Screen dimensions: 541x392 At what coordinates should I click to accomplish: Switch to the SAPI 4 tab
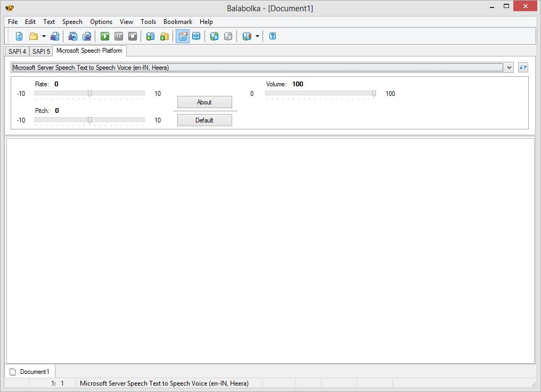pyautogui.click(x=17, y=52)
